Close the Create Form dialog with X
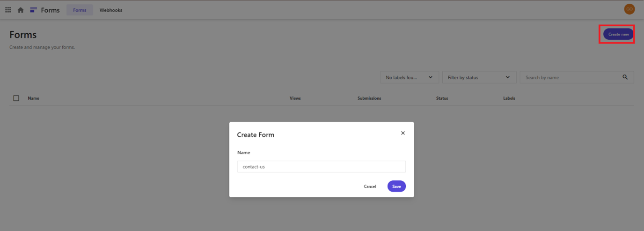The image size is (644, 231). [402, 133]
